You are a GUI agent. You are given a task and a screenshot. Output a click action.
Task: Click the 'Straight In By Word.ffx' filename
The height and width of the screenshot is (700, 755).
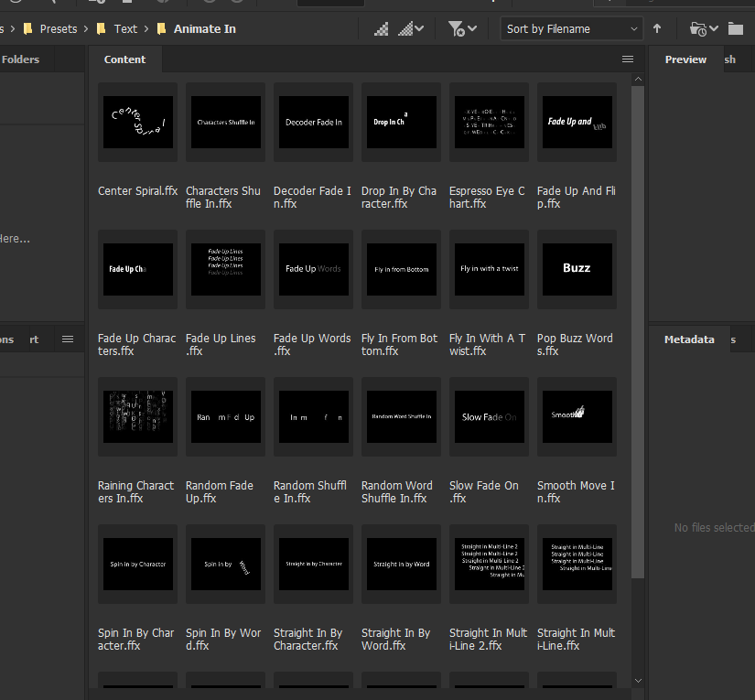(x=395, y=639)
